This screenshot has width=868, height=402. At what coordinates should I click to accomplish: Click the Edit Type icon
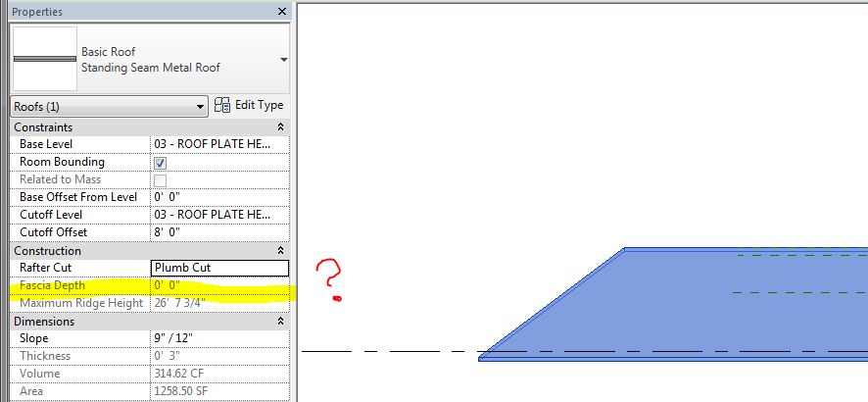pos(222,105)
